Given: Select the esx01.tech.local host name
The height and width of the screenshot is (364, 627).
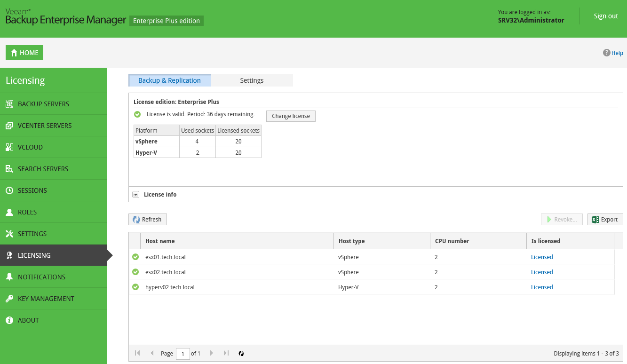Looking at the screenshot, I should (x=166, y=257).
